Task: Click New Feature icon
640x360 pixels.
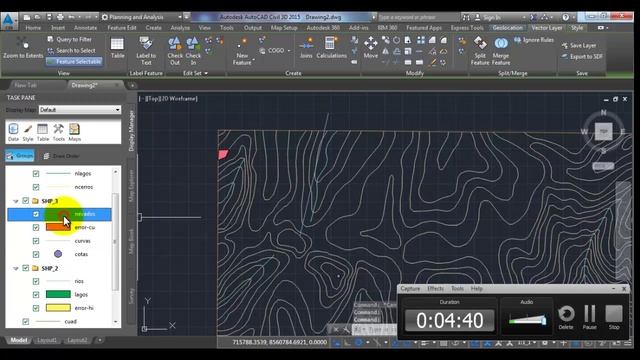Action: pyautogui.click(x=242, y=52)
